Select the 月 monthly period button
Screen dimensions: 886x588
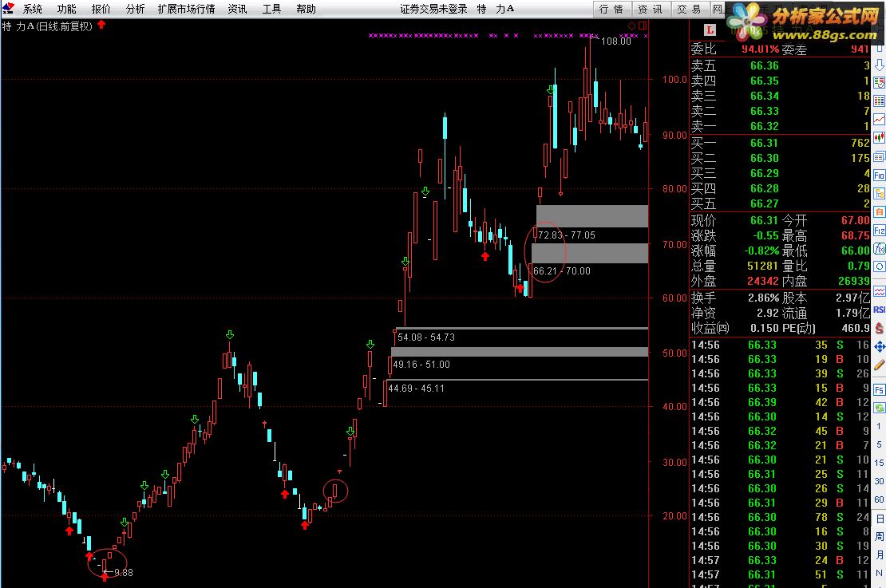tap(880, 554)
